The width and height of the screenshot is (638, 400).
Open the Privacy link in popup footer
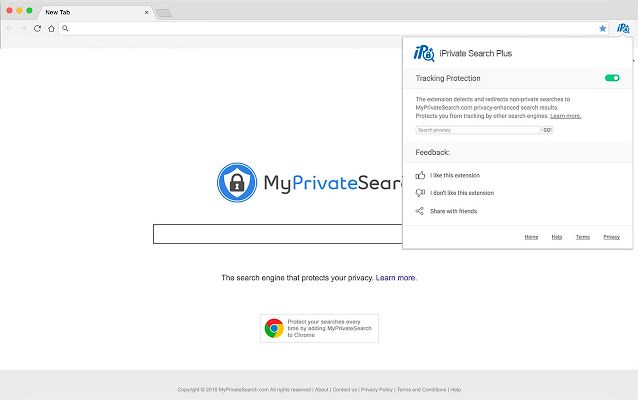(x=612, y=237)
